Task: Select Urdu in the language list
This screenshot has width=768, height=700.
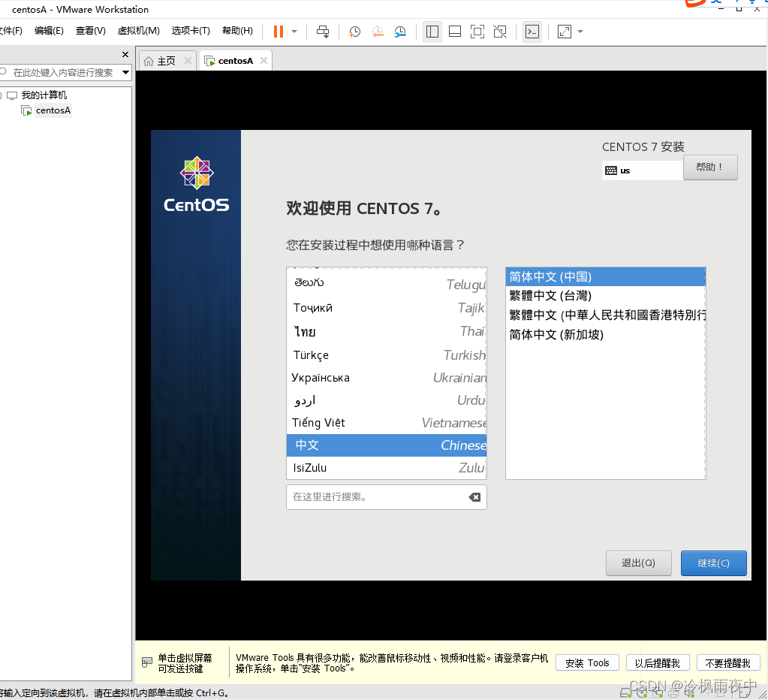Action: (x=387, y=400)
